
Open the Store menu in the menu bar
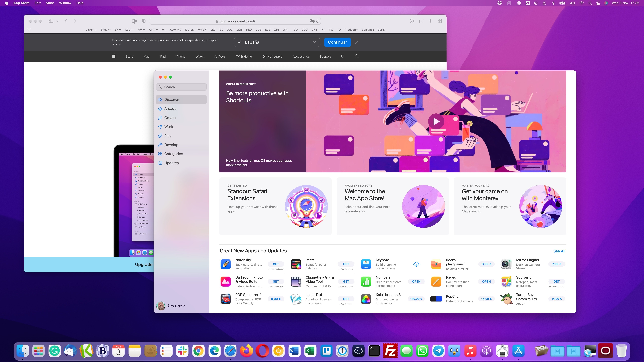coord(50,3)
